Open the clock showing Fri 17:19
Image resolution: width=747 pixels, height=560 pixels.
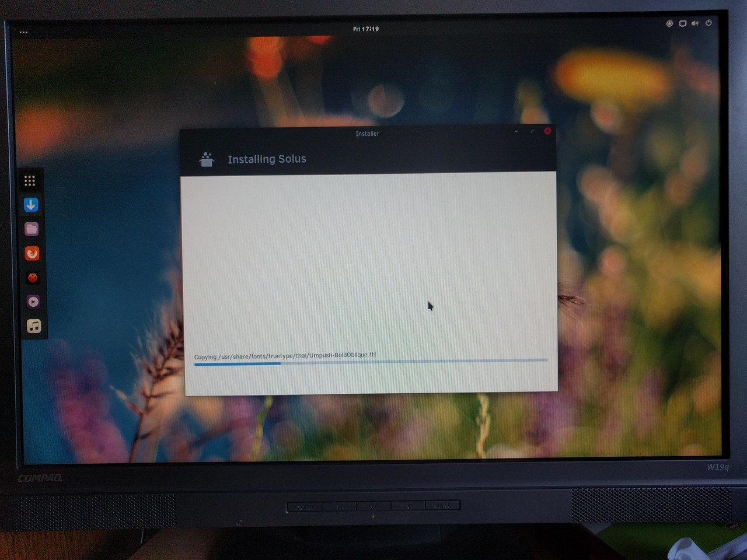pyautogui.click(x=366, y=29)
